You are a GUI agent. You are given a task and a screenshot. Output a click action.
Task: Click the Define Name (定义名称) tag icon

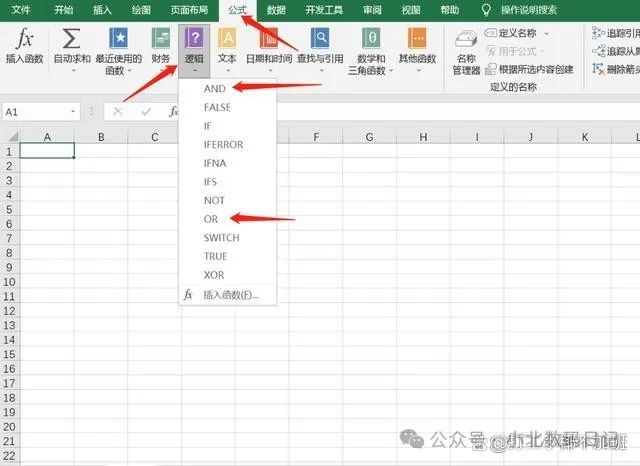[x=491, y=33]
